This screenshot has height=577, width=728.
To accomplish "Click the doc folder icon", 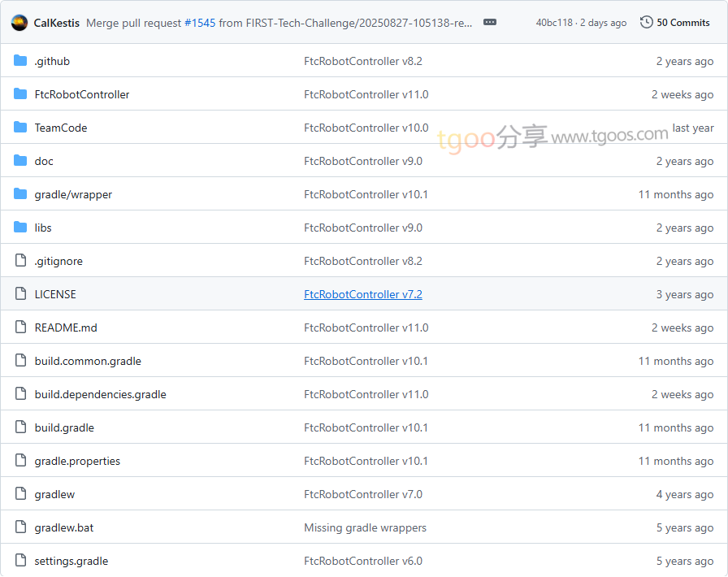I will tap(20, 161).
